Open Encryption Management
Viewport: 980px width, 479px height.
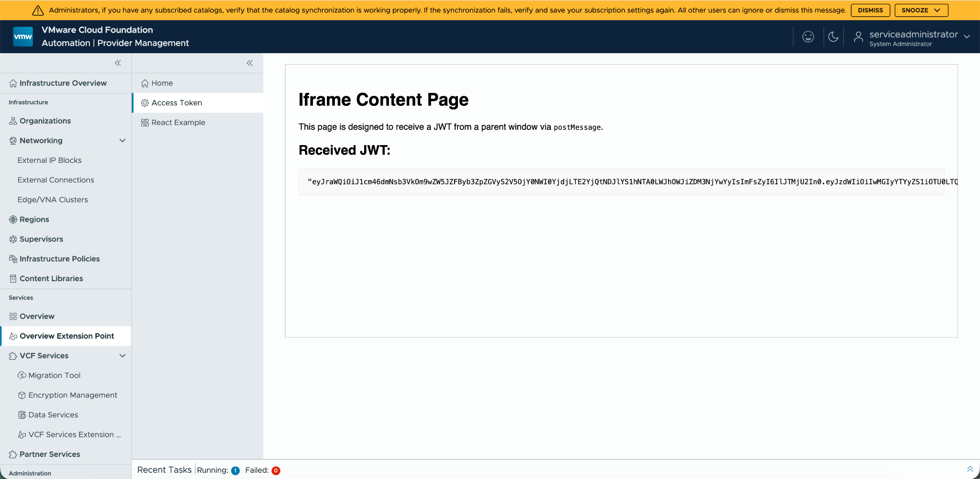point(73,395)
